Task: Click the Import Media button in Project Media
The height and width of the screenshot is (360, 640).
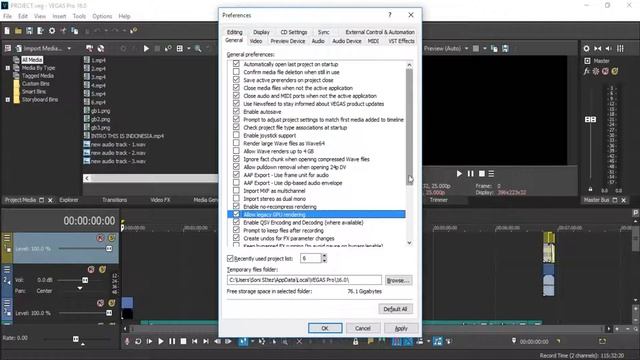Action: coord(40,49)
